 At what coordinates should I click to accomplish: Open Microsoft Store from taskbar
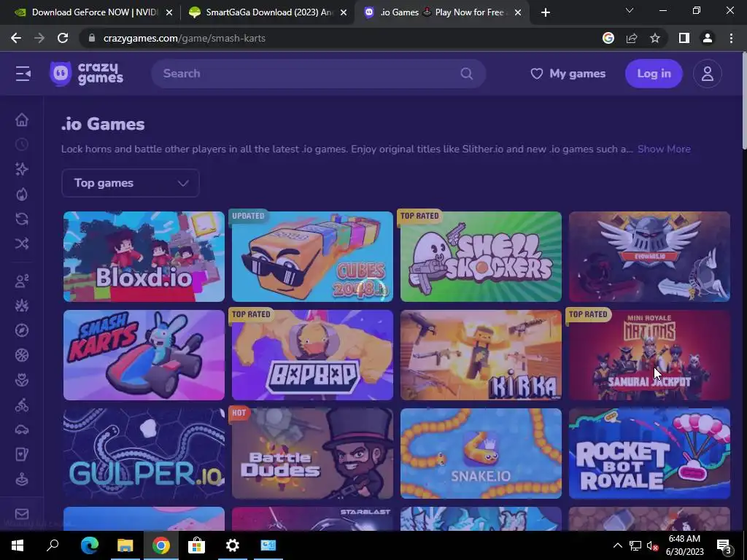[x=196, y=545]
